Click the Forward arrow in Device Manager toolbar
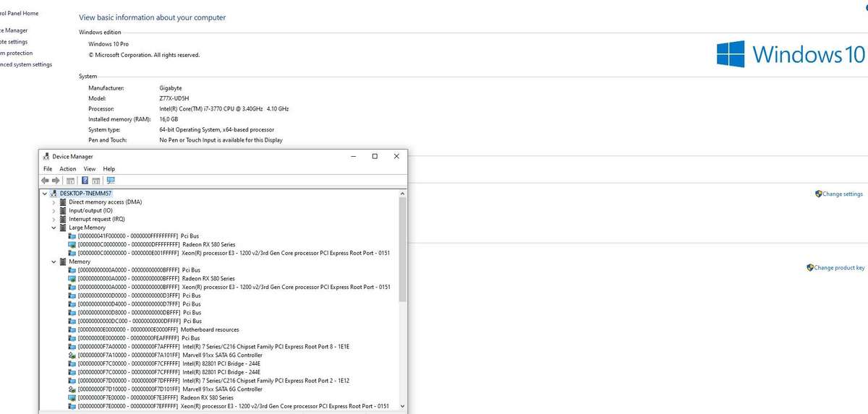 (56, 181)
